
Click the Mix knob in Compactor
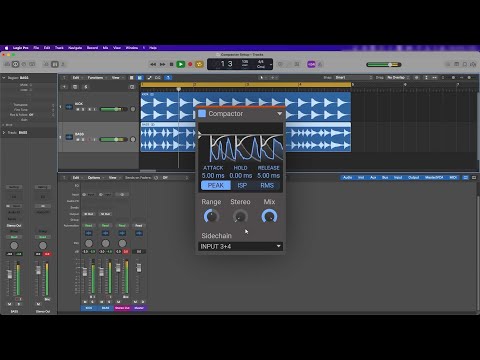[x=269, y=216]
